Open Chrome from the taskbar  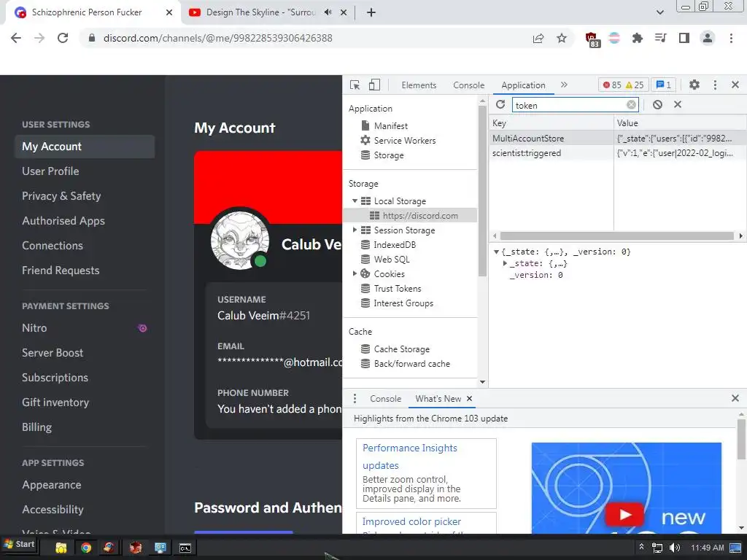tap(86, 548)
